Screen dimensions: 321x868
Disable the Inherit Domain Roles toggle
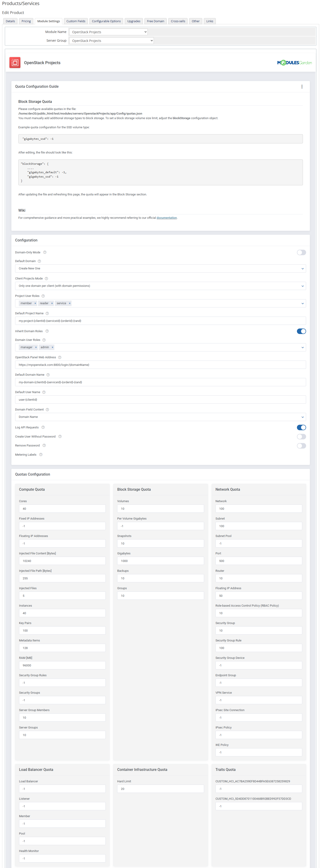(301, 331)
